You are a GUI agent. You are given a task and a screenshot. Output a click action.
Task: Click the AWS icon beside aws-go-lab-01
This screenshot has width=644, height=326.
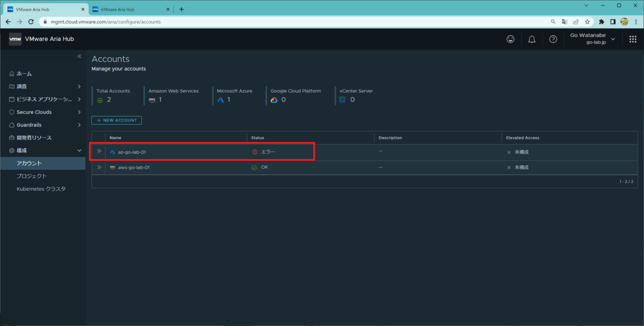click(113, 167)
